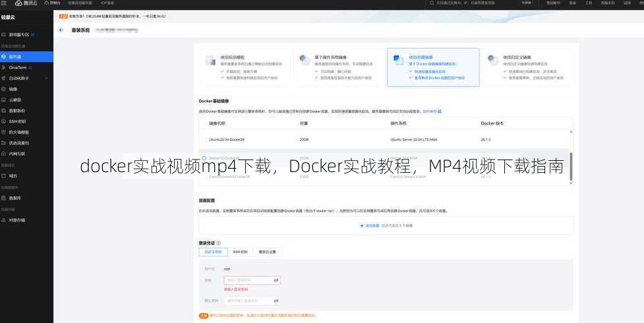
Task: Select the Debian12-Docker26 image radio
Action: point(204,158)
